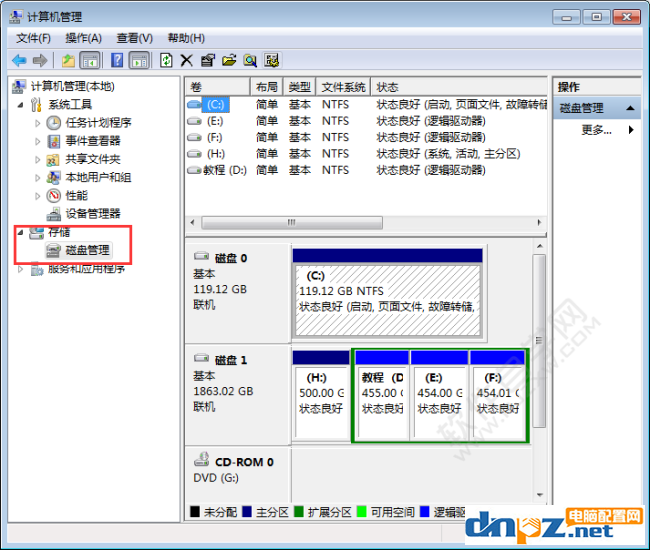Expand the 服务和应用程序 tree node
Image resolution: width=650 pixels, height=550 pixels.
coord(20,269)
